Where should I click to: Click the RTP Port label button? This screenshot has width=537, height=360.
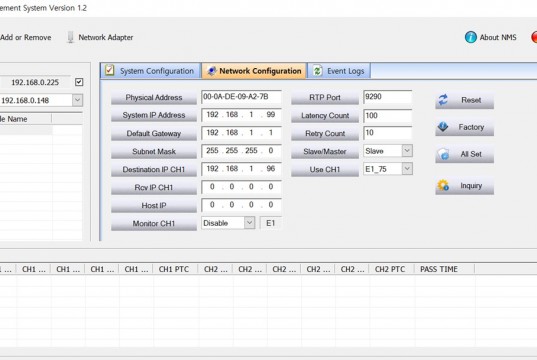tap(325, 98)
